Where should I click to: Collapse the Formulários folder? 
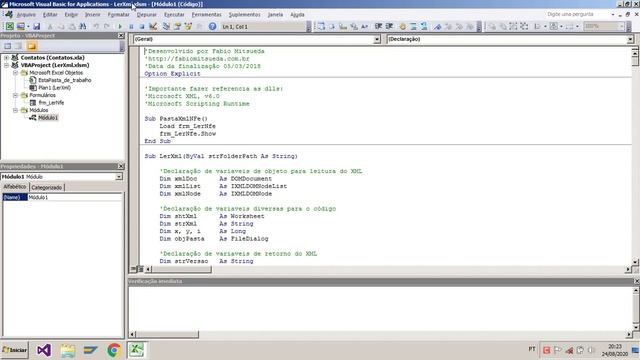point(15,95)
